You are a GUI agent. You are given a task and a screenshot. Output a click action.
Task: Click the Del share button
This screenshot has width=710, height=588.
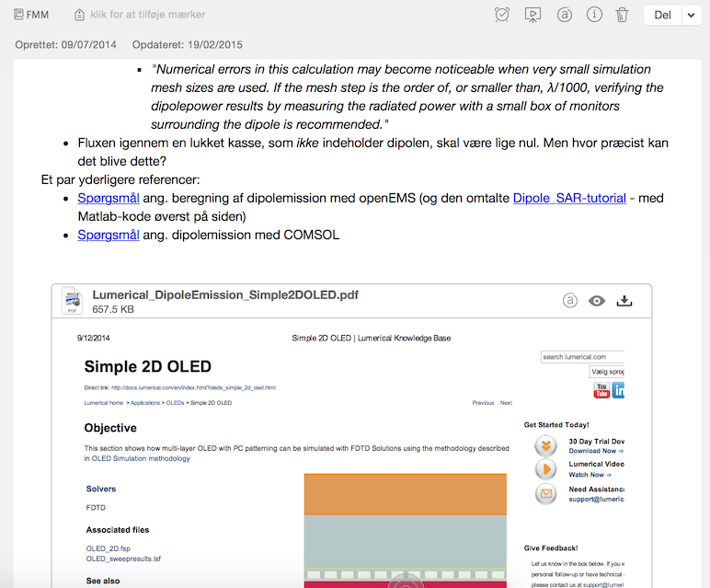[662, 15]
